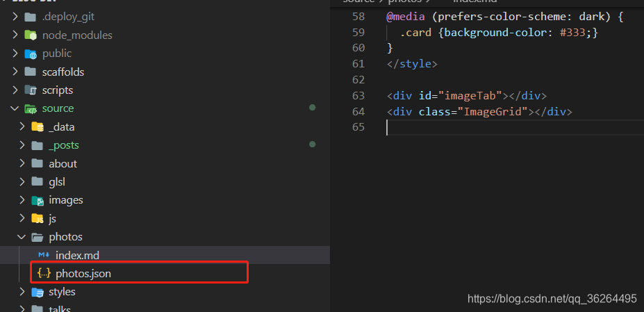Select the images folder name
Screen dimensions: 644x312
point(66,200)
